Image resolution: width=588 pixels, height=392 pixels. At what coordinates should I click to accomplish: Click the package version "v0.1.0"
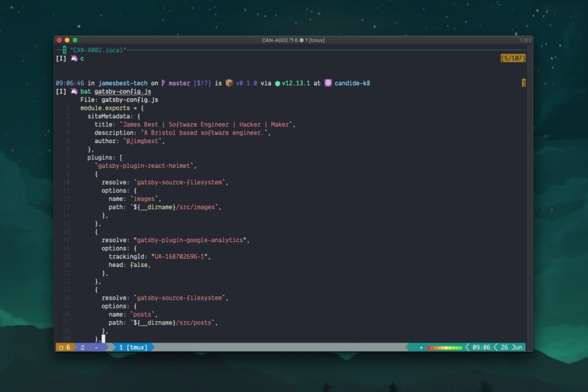click(247, 83)
